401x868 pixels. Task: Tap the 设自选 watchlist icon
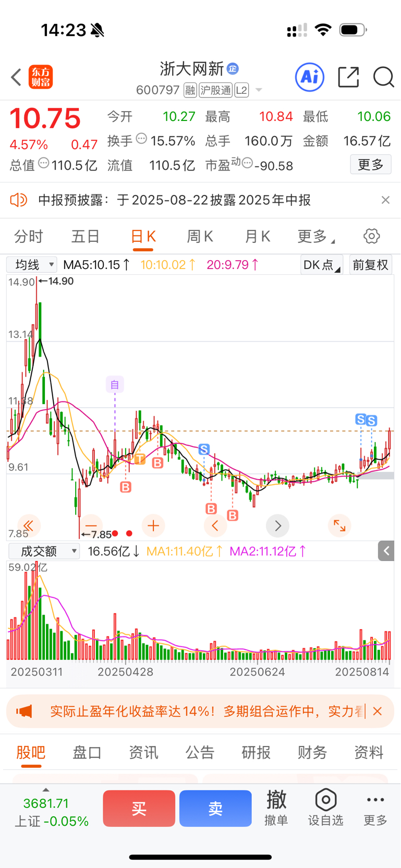(325, 808)
